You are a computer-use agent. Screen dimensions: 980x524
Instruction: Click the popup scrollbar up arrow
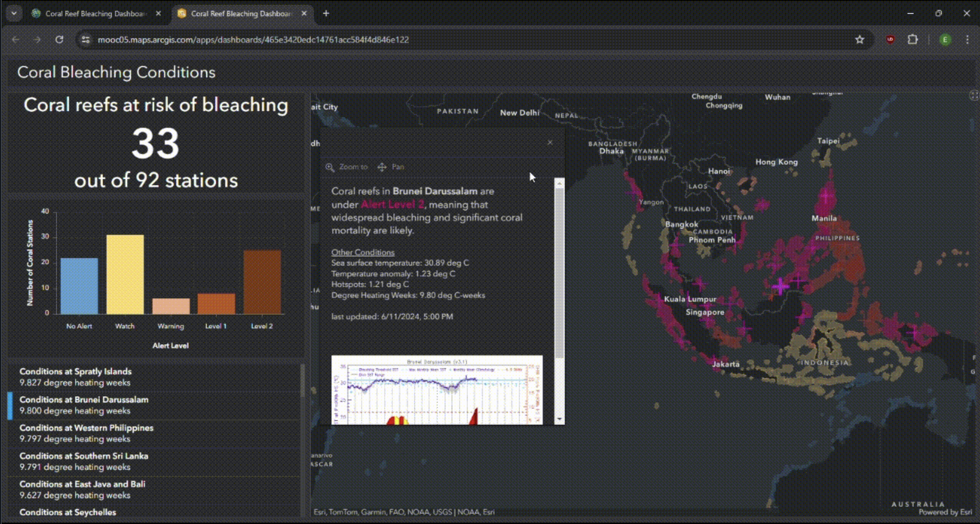pos(559,183)
